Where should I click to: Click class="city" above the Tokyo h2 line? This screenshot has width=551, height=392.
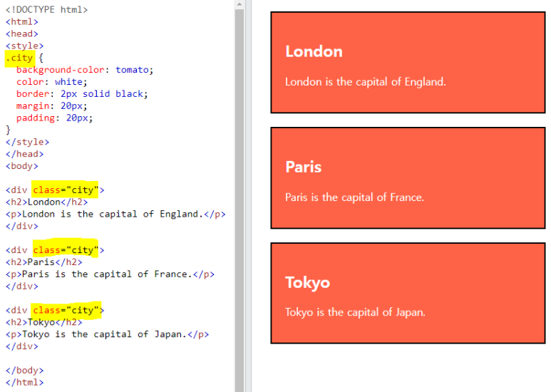(66, 310)
